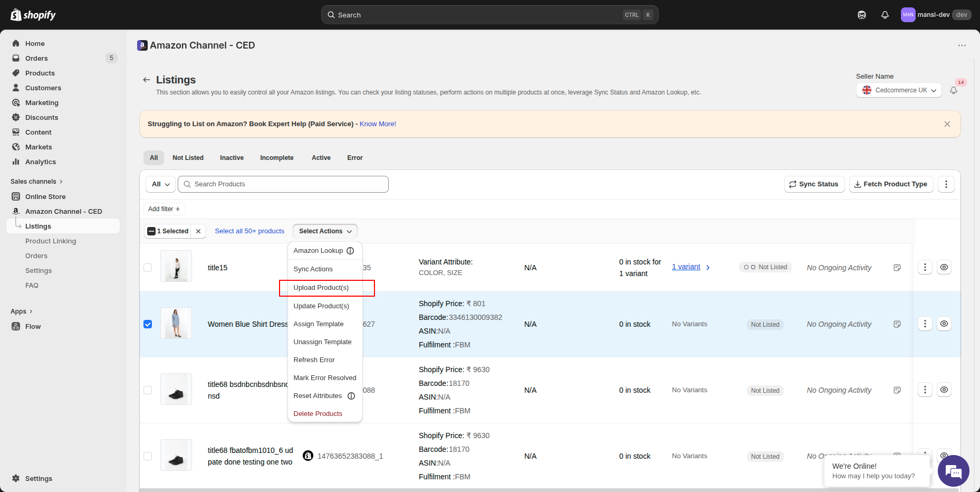Clear the 1 Selected selection
Viewport: 980px width, 492px height.
click(198, 231)
